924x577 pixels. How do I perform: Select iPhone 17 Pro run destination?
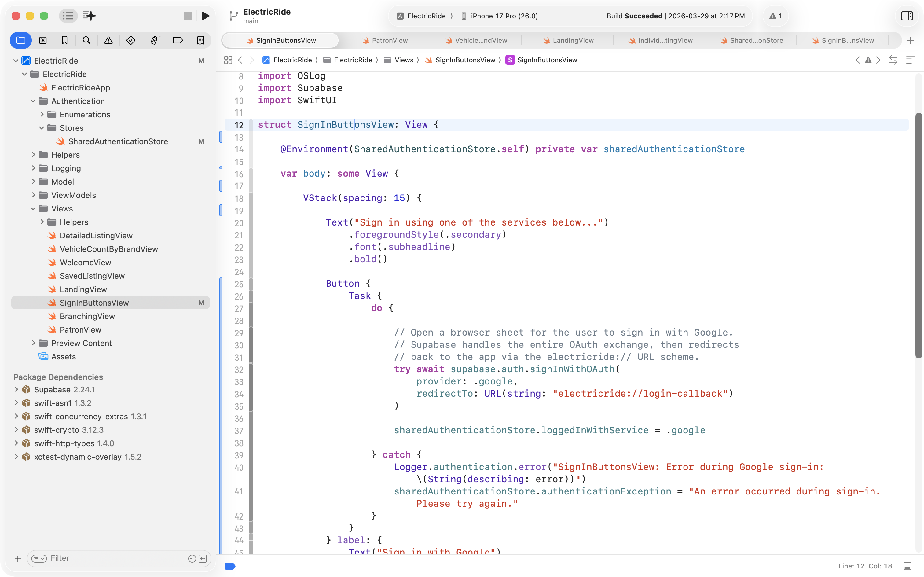pos(499,16)
